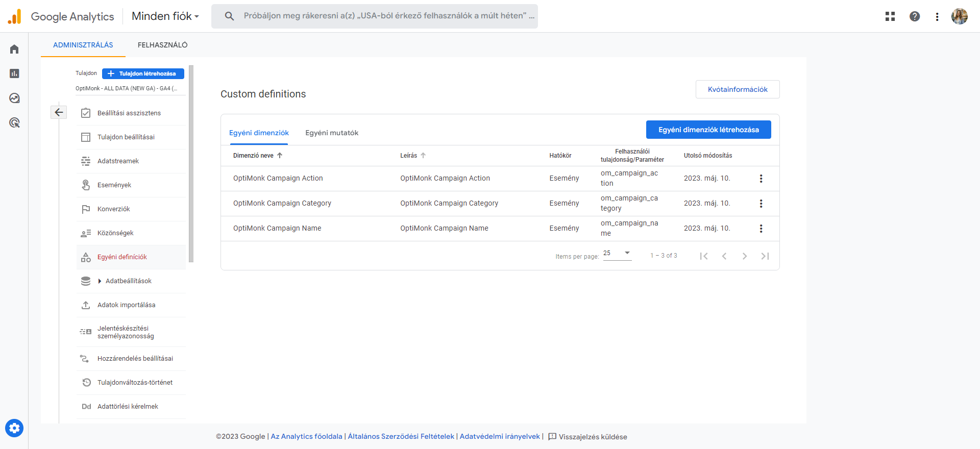Click the back arrow in admin panel

59,112
